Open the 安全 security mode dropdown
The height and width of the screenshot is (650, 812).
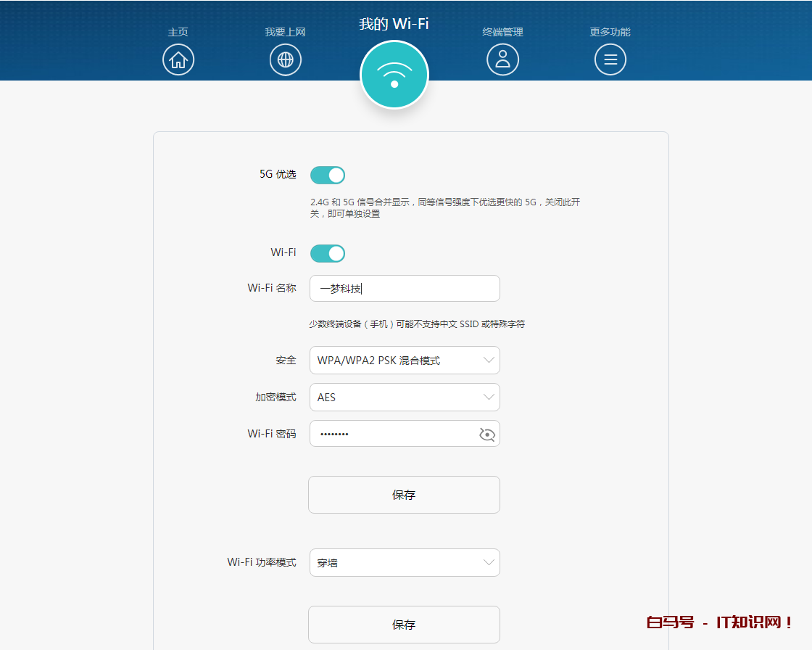tap(405, 360)
